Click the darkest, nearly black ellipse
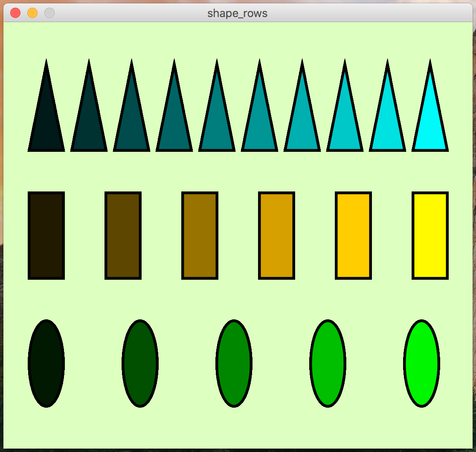This screenshot has height=452, width=476. [46, 363]
